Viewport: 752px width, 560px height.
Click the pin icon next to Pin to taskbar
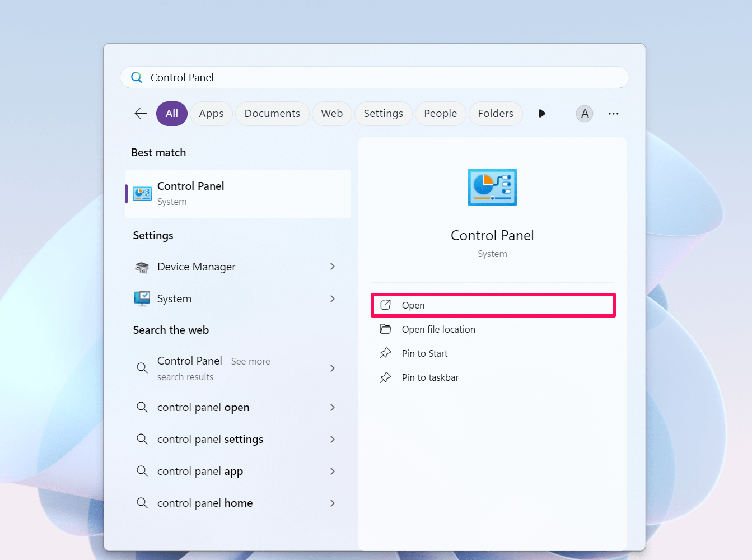pyautogui.click(x=385, y=377)
